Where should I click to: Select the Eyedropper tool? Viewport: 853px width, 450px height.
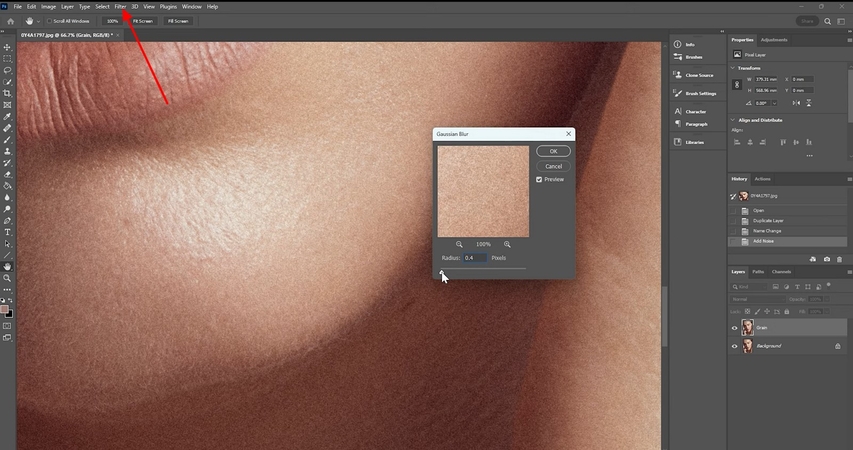tap(7, 116)
